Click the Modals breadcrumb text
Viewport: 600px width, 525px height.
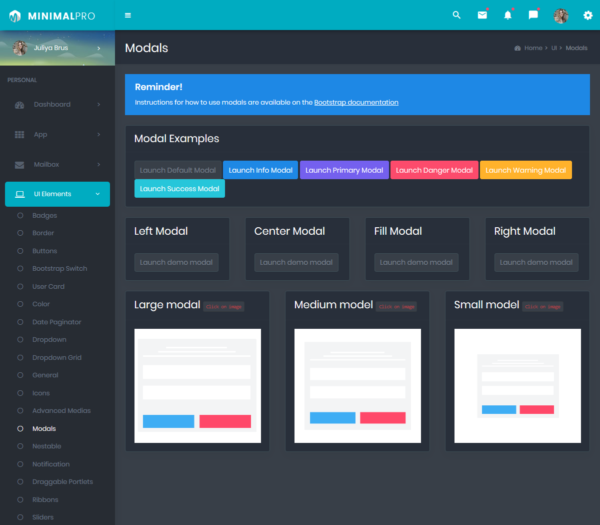coord(576,48)
